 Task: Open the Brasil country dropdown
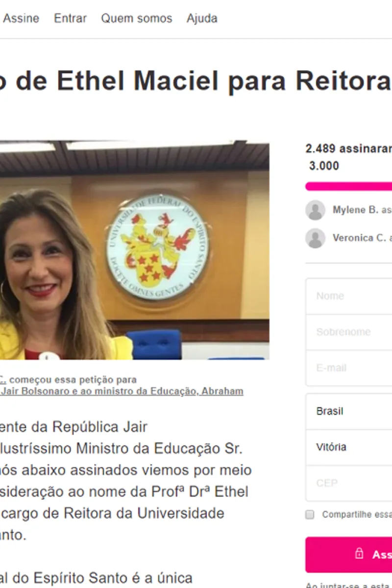coord(349,411)
